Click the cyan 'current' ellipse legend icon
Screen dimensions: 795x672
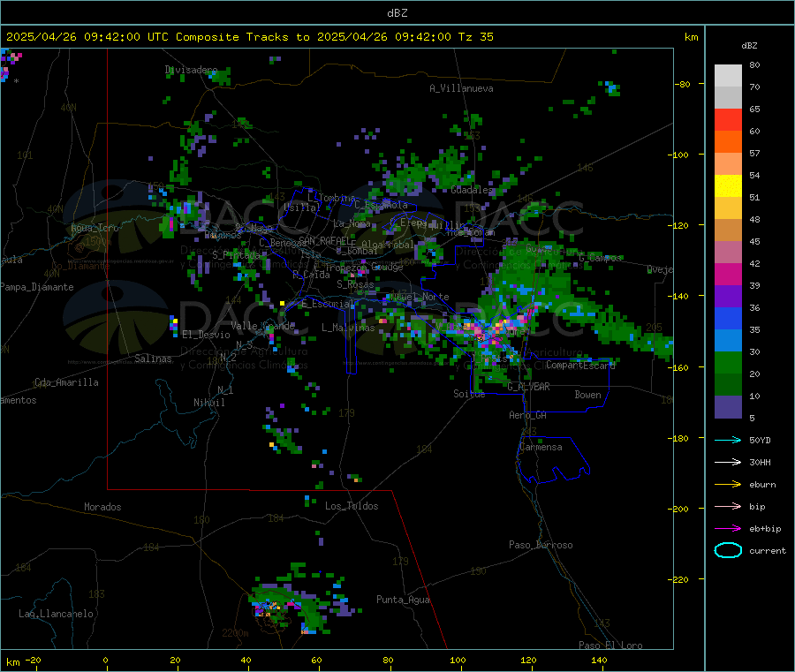728,550
